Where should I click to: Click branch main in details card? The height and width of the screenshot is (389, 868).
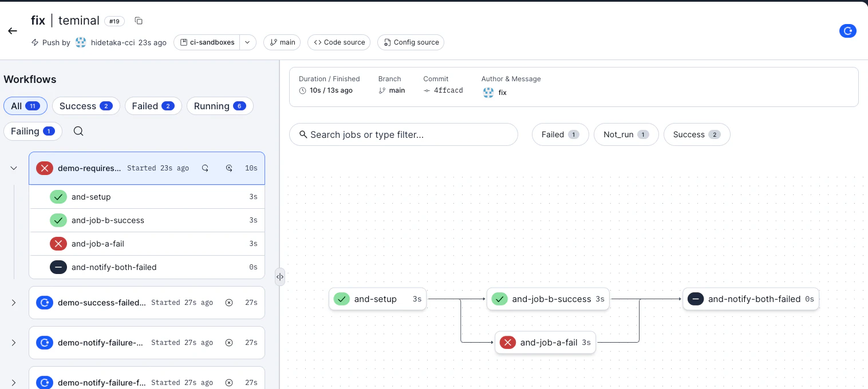click(x=397, y=90)
